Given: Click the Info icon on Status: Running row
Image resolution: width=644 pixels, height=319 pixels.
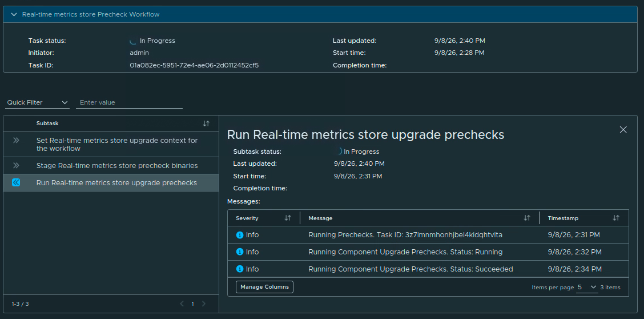Looking at the screenshot, I should point(240,252).
